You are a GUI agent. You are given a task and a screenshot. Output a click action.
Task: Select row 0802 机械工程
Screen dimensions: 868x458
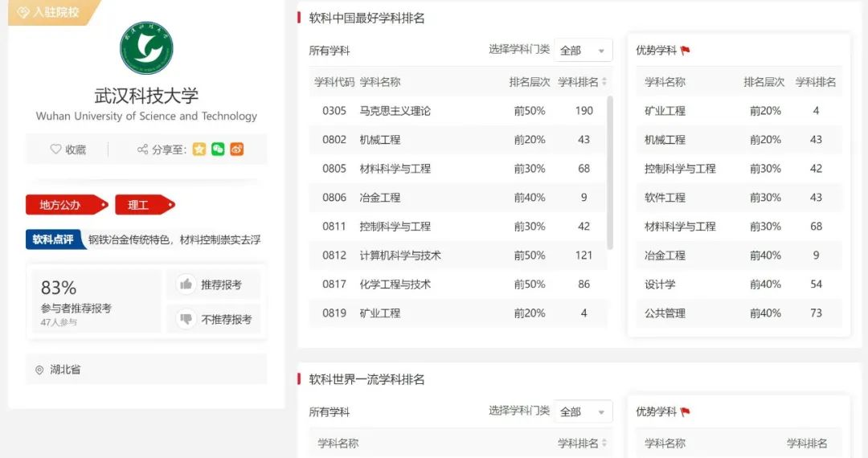(458, 139)
